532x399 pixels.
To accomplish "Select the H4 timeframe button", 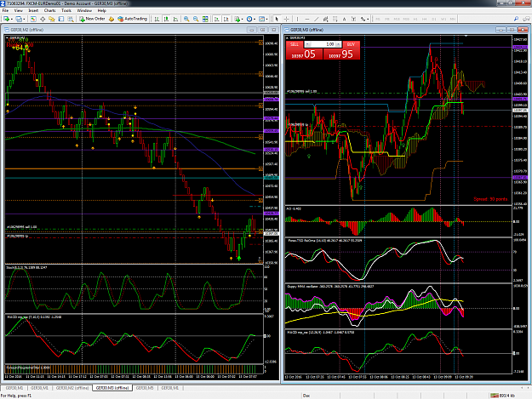I will pyautogui.click(x=425, y=19).
